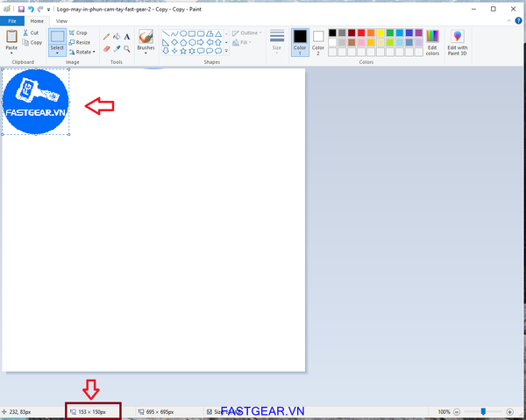This screenshot has height=420, width=526.
Task: Open the File menu
Action: 12,21
